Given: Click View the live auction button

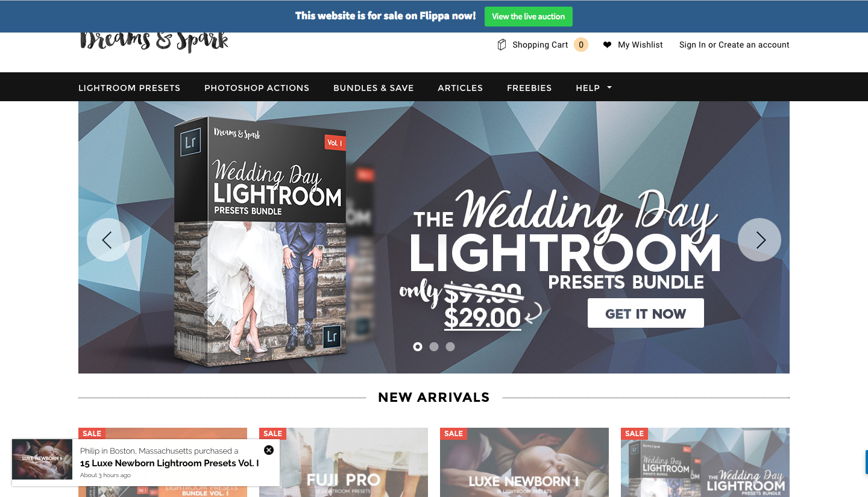Looking at the screenshot, I should (x=529, y=16).
